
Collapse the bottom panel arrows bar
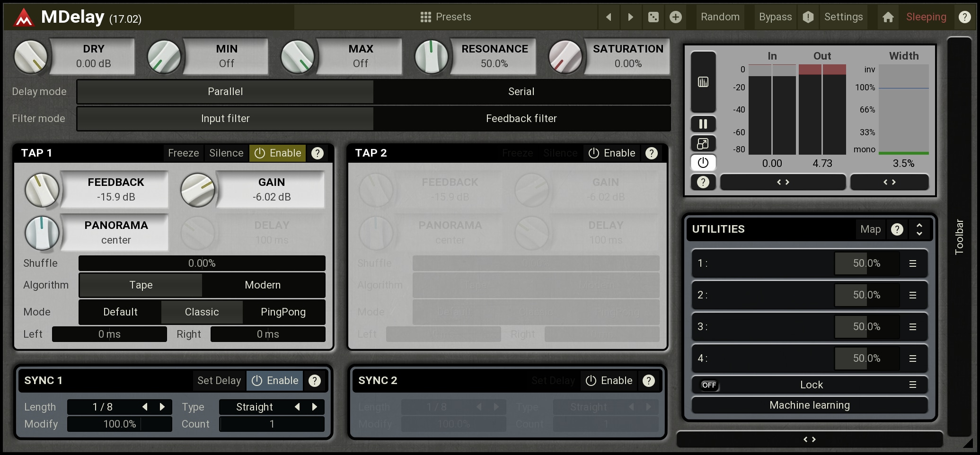point(809,439)
